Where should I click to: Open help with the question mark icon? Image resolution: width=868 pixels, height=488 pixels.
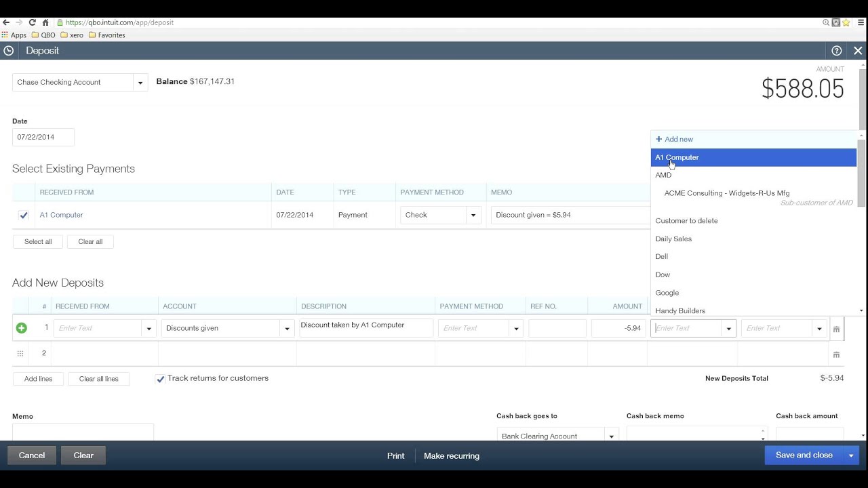(837, 51)
